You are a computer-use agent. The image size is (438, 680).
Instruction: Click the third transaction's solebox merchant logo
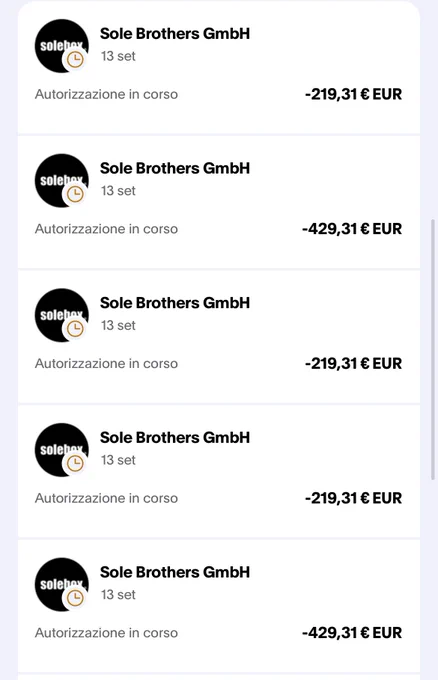click(x=62, y=315)
